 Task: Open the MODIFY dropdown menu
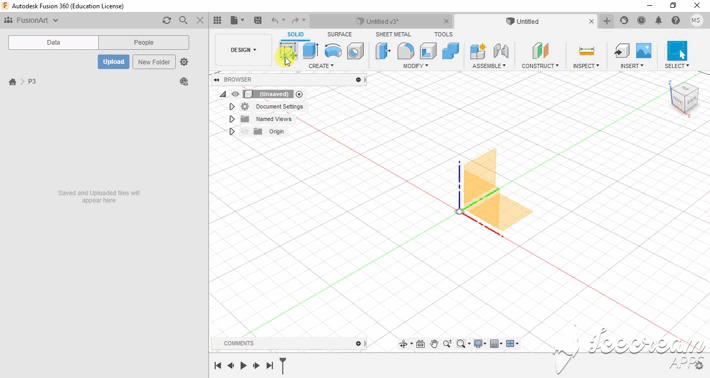(x=416, y=66)
